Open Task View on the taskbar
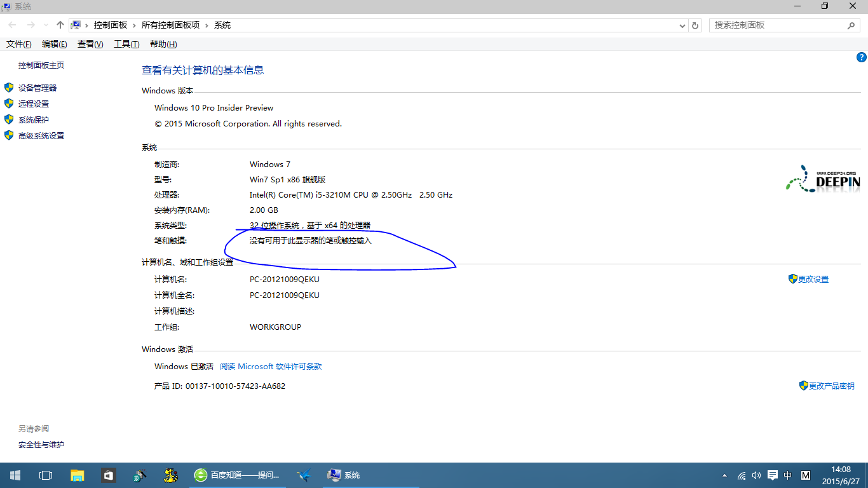This screenshot has width=868, height=488. 46,475
